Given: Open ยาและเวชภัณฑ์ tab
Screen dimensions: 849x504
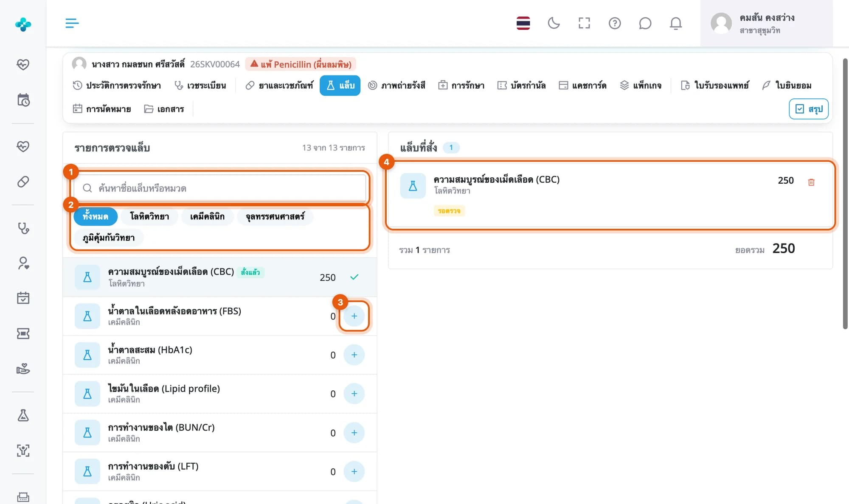Looking at the screenshot, I should [x=279, y=85].
